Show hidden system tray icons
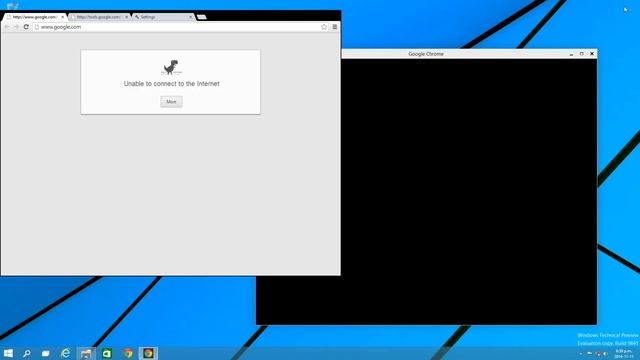Screen dimensions: 640x360 pyautogui.click(x=581, y=354)
